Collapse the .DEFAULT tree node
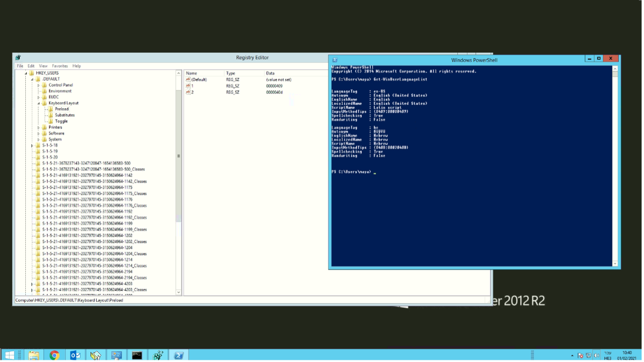This screenshot has width=644, height=362. pyautogui.click(x=32, y=79)
